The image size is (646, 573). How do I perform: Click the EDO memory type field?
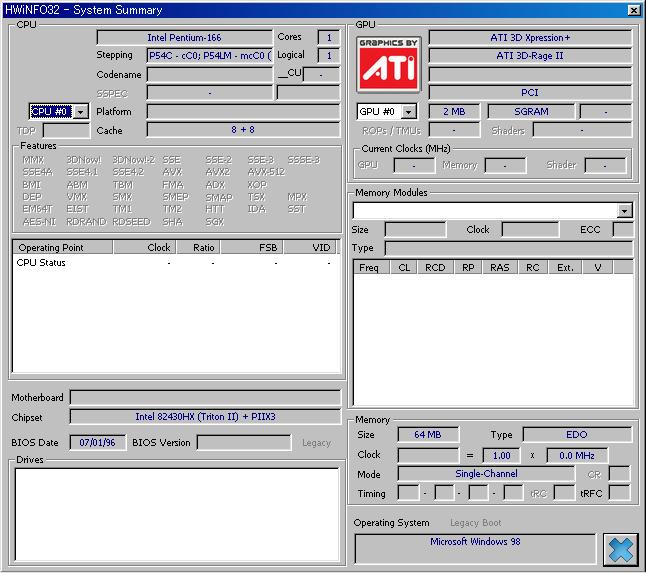pos(577,435)
